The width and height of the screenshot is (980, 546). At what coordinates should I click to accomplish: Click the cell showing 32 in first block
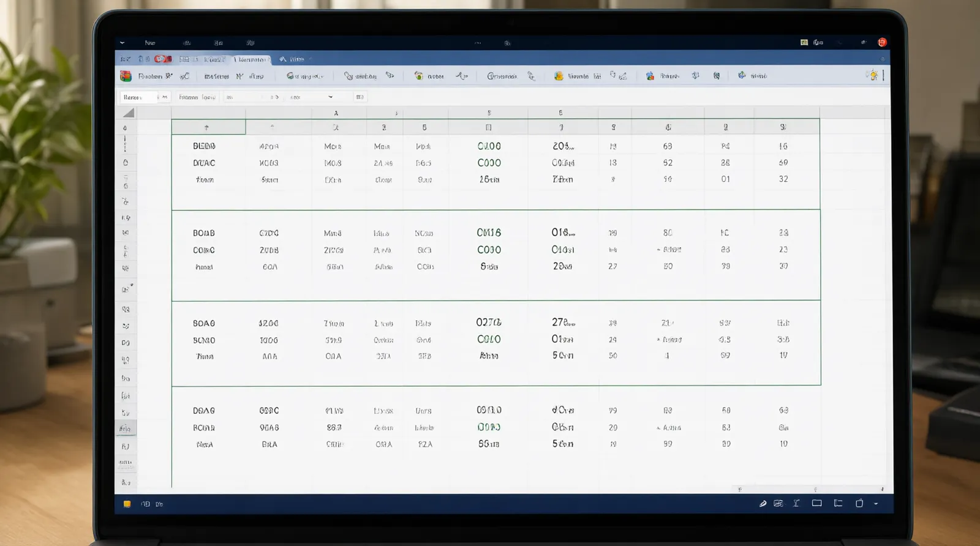783,179
